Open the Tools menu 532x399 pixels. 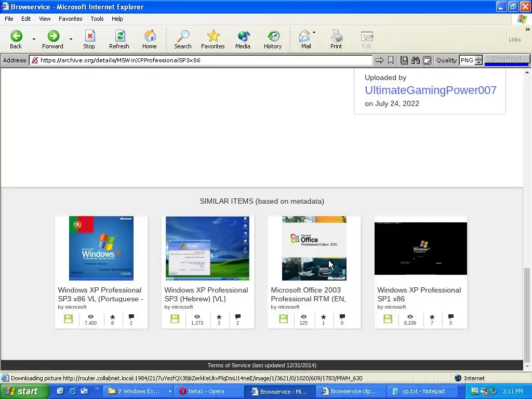(x=97, y=19)
